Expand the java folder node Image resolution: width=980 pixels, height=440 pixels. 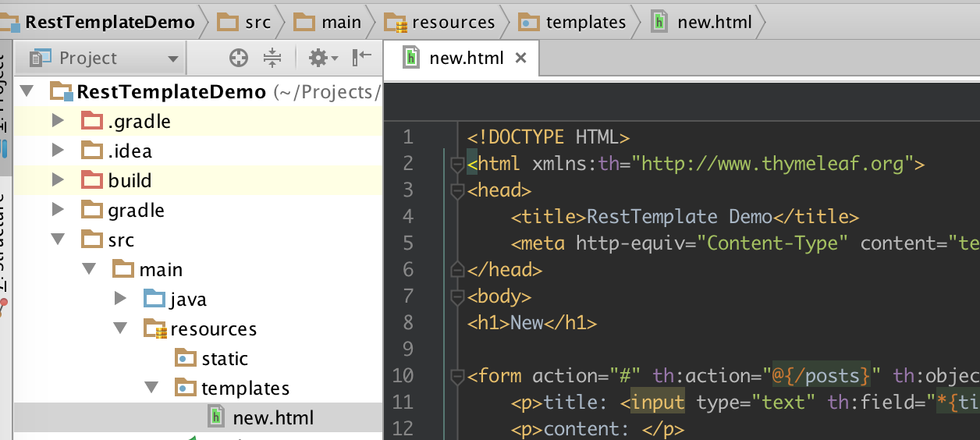point(119,298)
